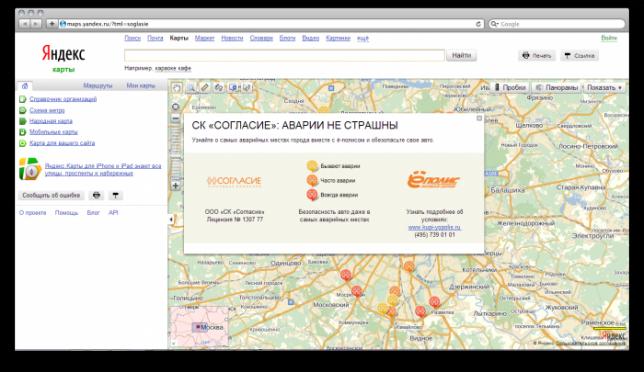Click the Yandex Maps iPhone app icon
Viewport: 644px width, 372px height.
point(30,169)
